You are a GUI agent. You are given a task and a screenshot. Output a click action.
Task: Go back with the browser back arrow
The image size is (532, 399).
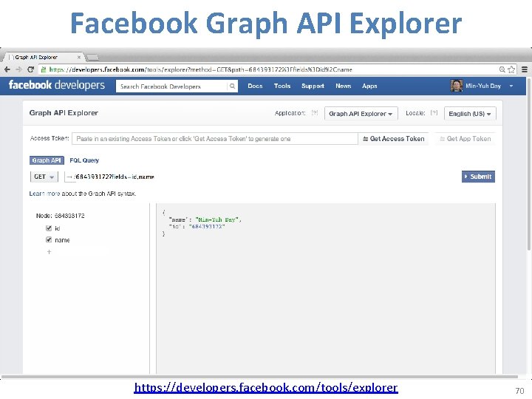[7, 69]
